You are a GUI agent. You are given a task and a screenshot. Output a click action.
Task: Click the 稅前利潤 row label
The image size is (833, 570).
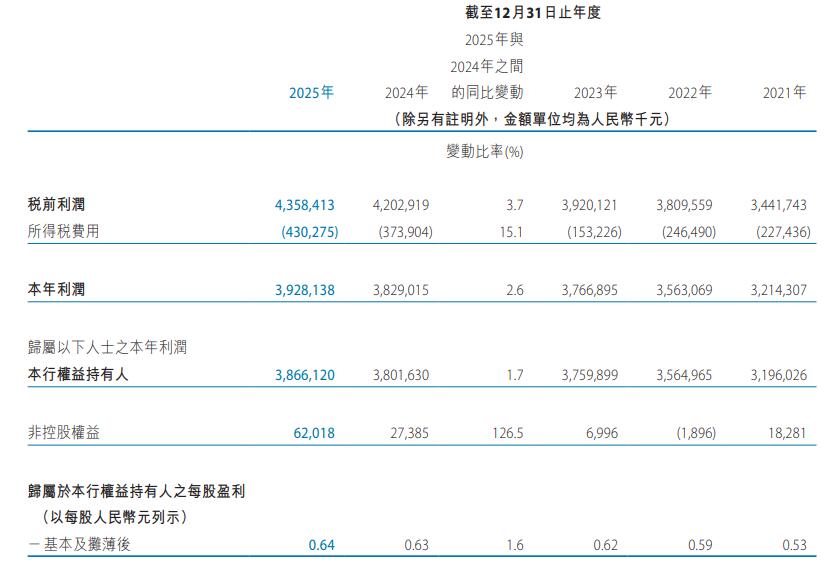57,204
